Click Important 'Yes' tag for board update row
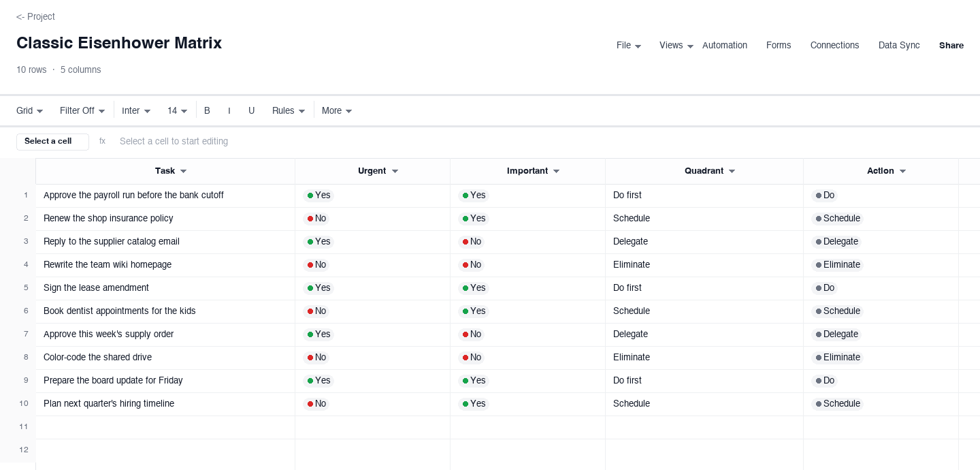Image resolution: width=980 pixels, height=470 pixels. click(474, 381)
